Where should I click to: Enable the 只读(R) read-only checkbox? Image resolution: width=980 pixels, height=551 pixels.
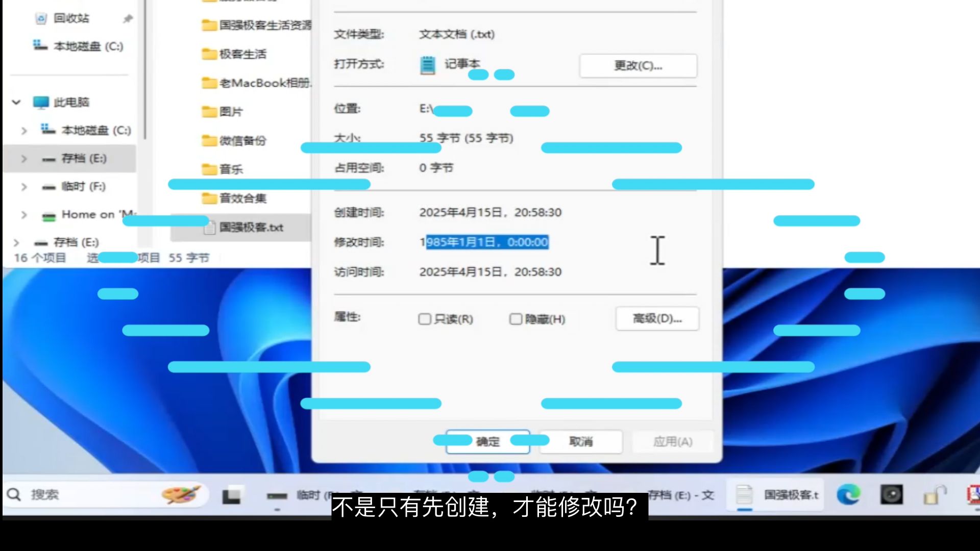coord(425,319)
